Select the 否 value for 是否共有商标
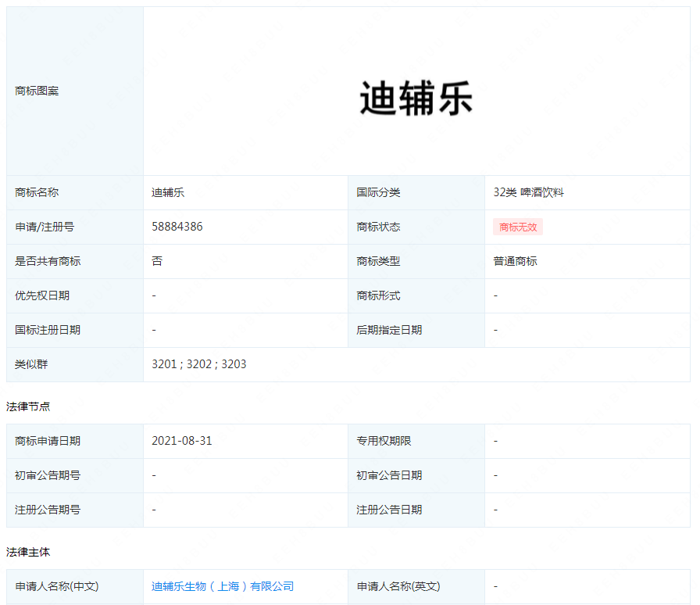700x605 pixels. point(157,261)
